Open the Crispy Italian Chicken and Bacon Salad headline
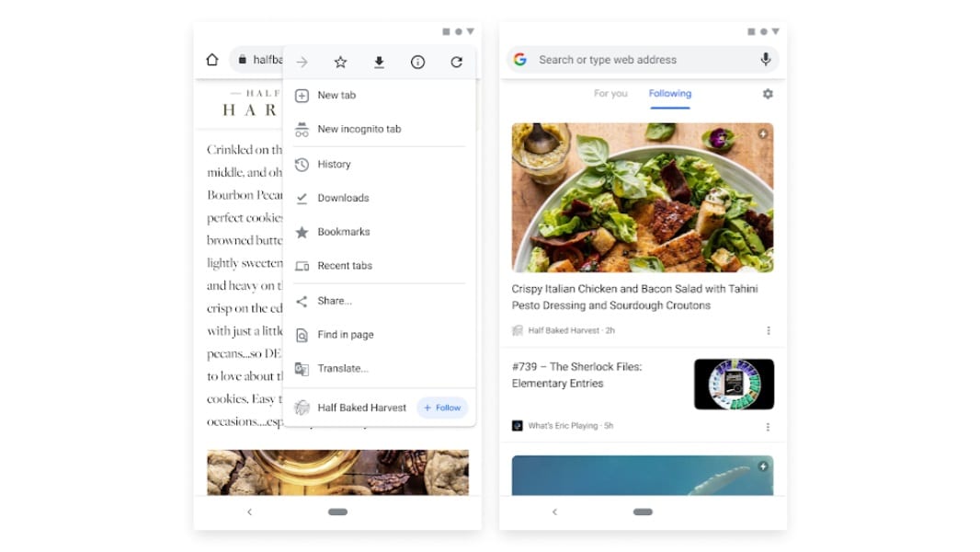This screenshot has width=980, height=552. pyautogui.click(x=635, y=297)
